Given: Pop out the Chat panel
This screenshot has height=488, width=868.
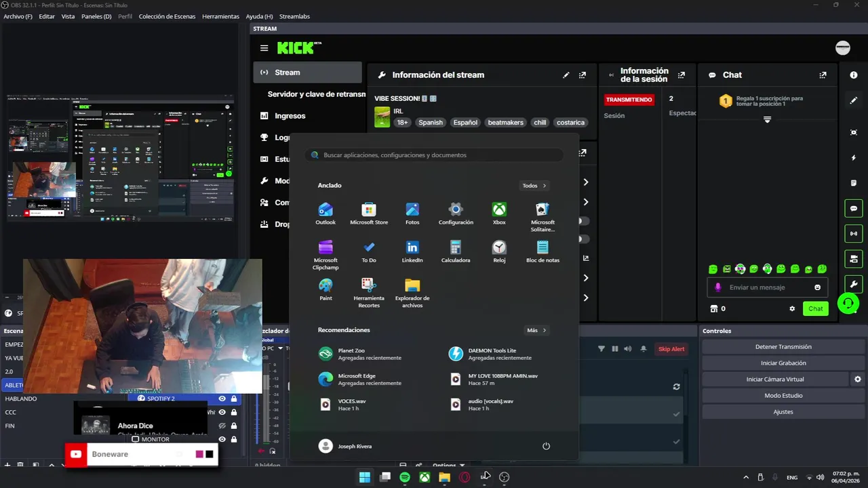Looking at the screenshot, I should (x=823, y=75).
